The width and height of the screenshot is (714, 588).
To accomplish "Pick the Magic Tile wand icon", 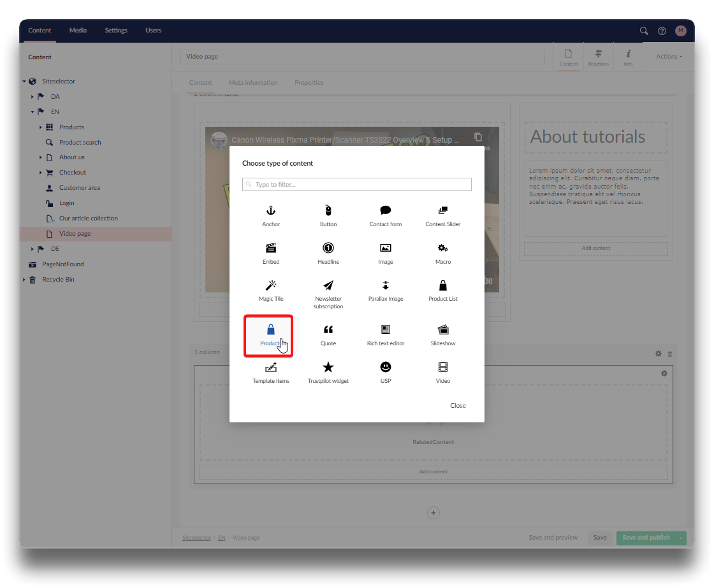I will [271, 285].
